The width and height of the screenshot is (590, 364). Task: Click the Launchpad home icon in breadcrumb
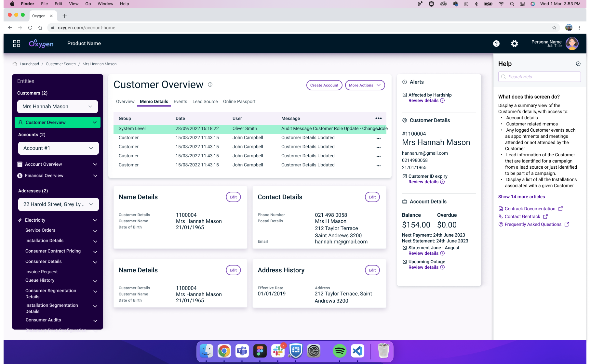15,64
